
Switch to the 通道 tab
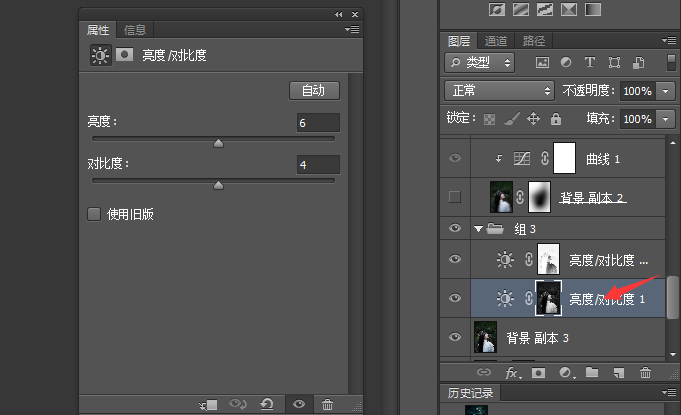(x=496, y=41)
